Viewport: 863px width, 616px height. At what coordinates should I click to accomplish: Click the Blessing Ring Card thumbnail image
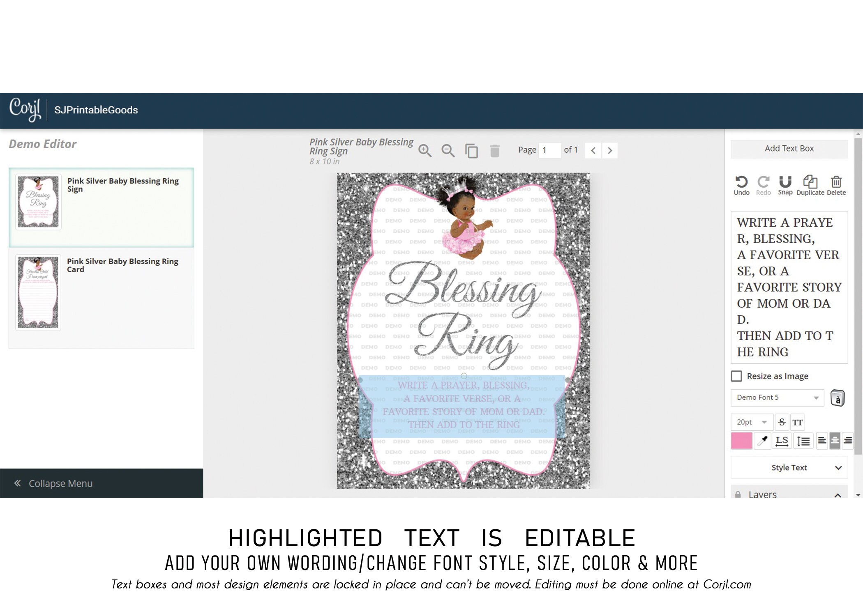(38, 292)
